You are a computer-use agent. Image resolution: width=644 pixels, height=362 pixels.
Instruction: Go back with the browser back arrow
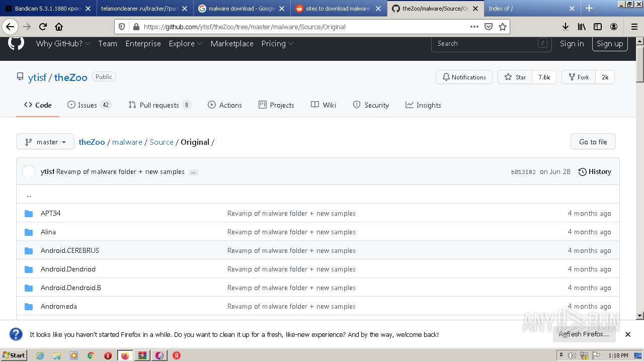click(10, 27)
